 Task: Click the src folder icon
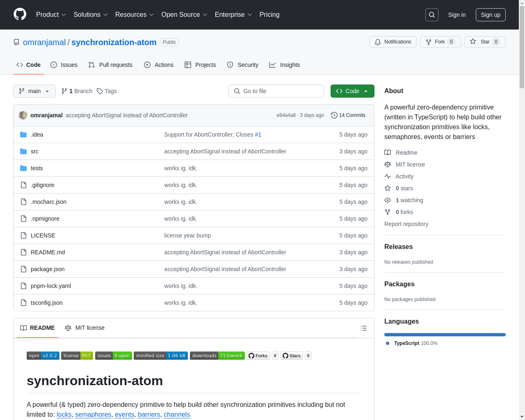click(x=23, y=151)
